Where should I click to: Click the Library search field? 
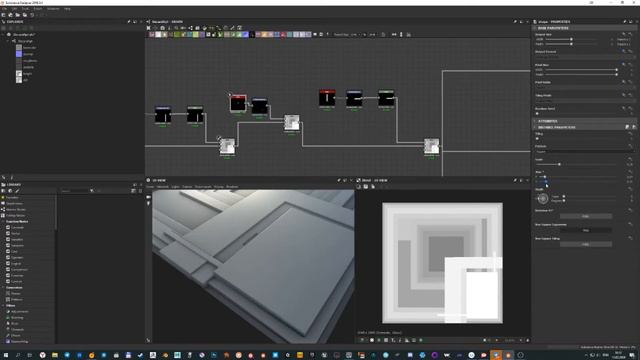coord(75,191)
